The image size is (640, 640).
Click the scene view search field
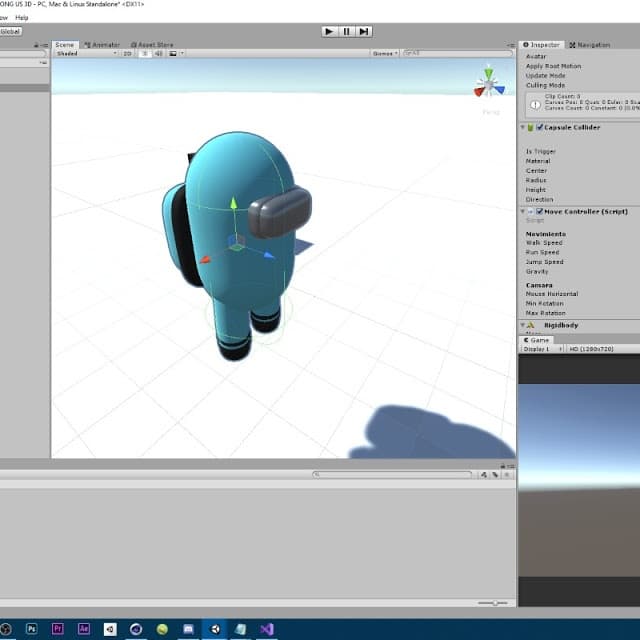point(457,53)
